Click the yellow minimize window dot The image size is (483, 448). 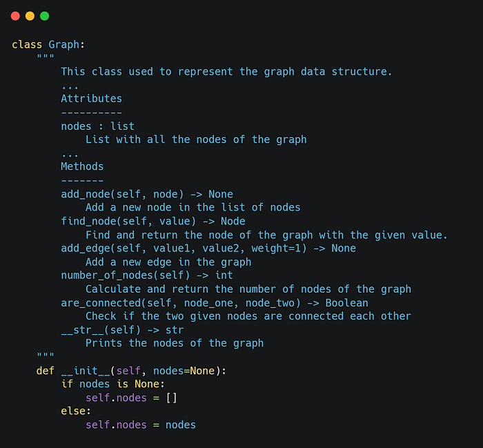pos(30,16)
